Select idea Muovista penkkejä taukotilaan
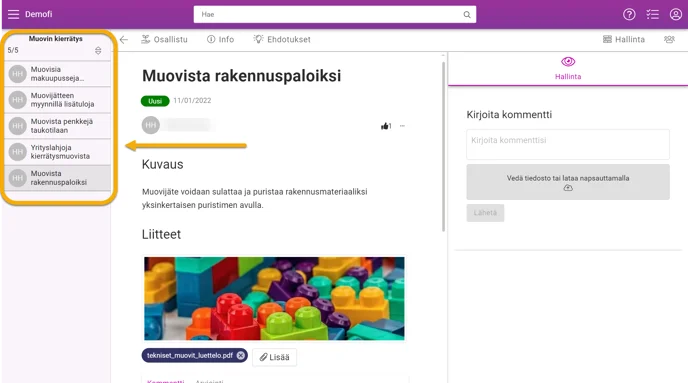 point(57,126)
